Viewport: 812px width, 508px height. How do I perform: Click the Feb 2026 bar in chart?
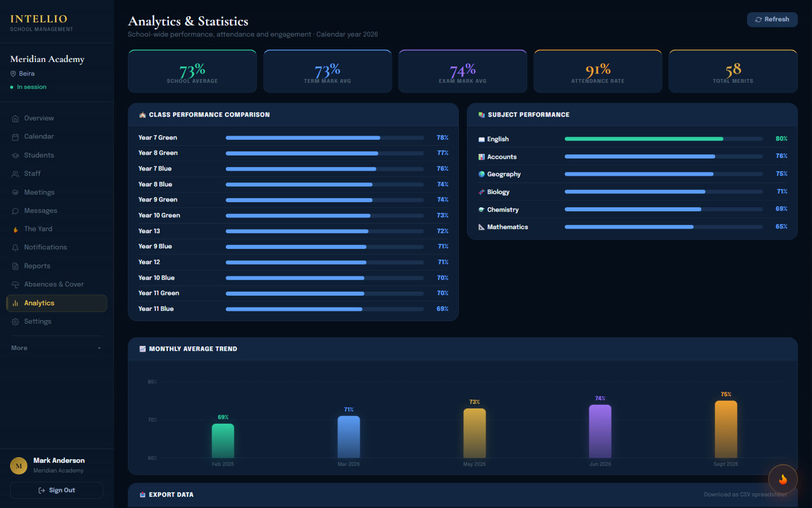(x=223, y=441)
